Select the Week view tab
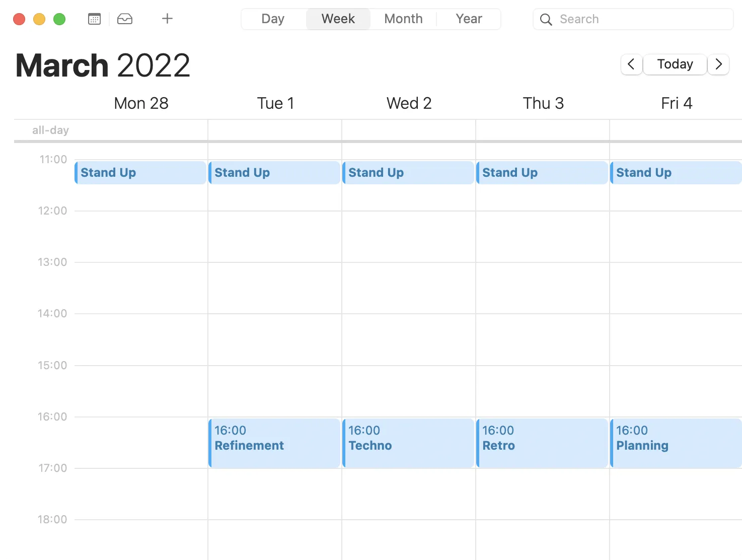The height and width of the screenshot is (560, 742). coord(338,19)
